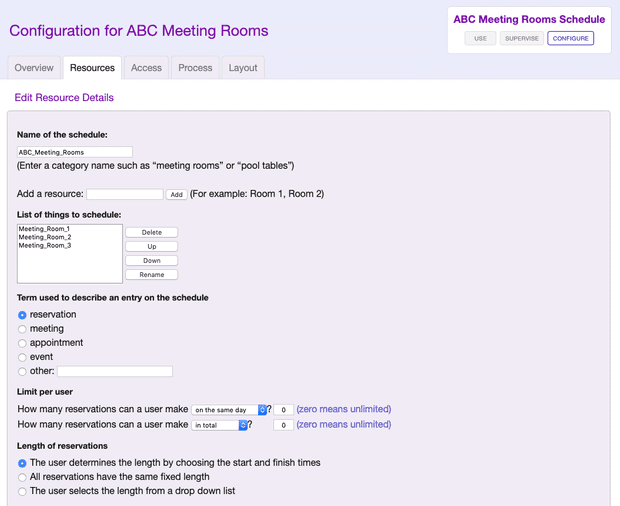Click the Edit Resource Details heading
Screen dimensions: 620x506
pyautogui.click(x=64, y=98)
